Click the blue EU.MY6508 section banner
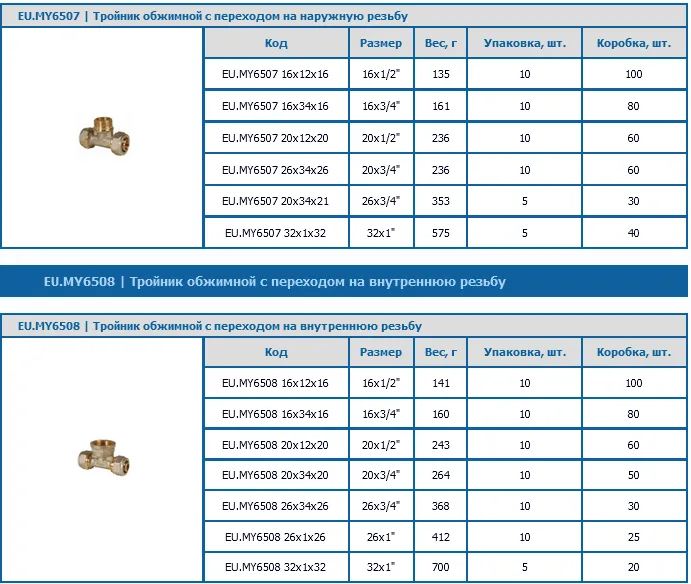691x584 pixels. pyautogui.click(x=344, y=281)
